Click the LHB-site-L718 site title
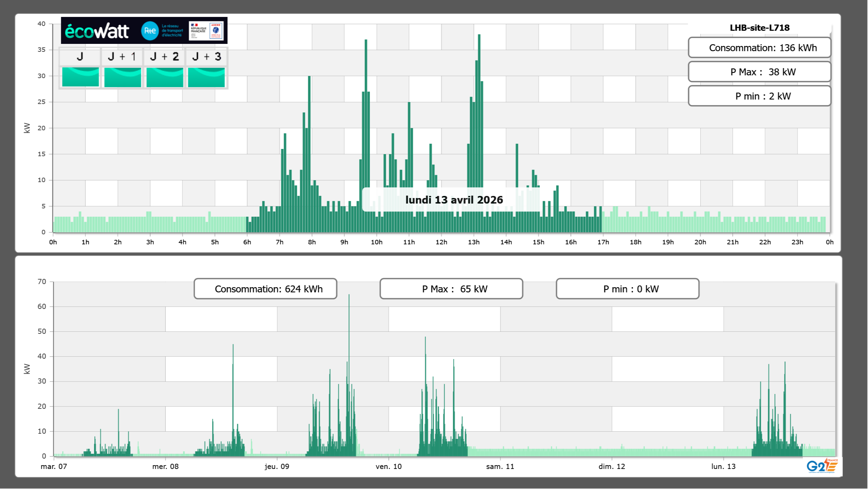The image size is (868, 489). click(x=759, y=28)
